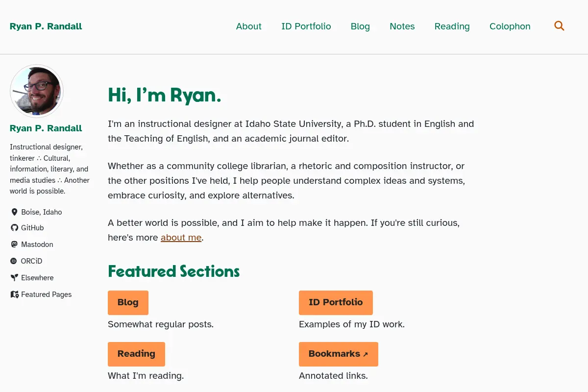Image resolution: width=588 pixels, height=392 pixels.
Task: Click the orange Blog button
Action: [x=128, y=303]
